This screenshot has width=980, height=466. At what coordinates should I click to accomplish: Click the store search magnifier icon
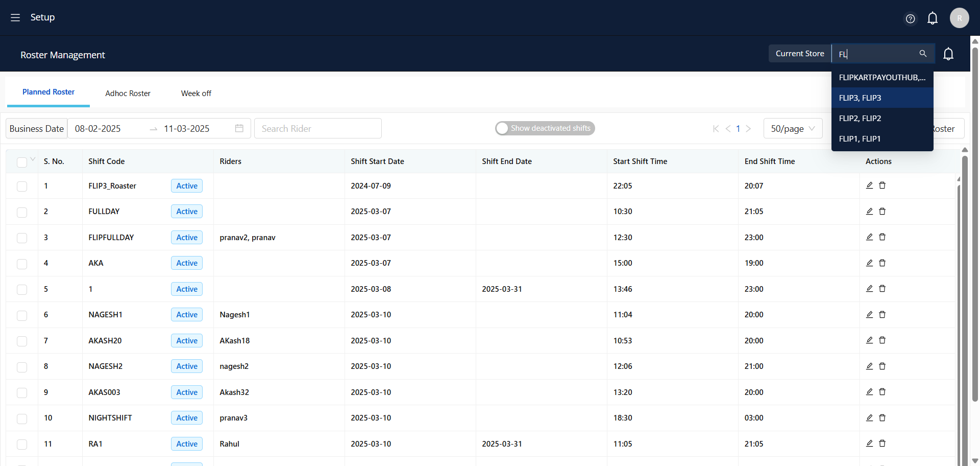[x=923, y=53]
